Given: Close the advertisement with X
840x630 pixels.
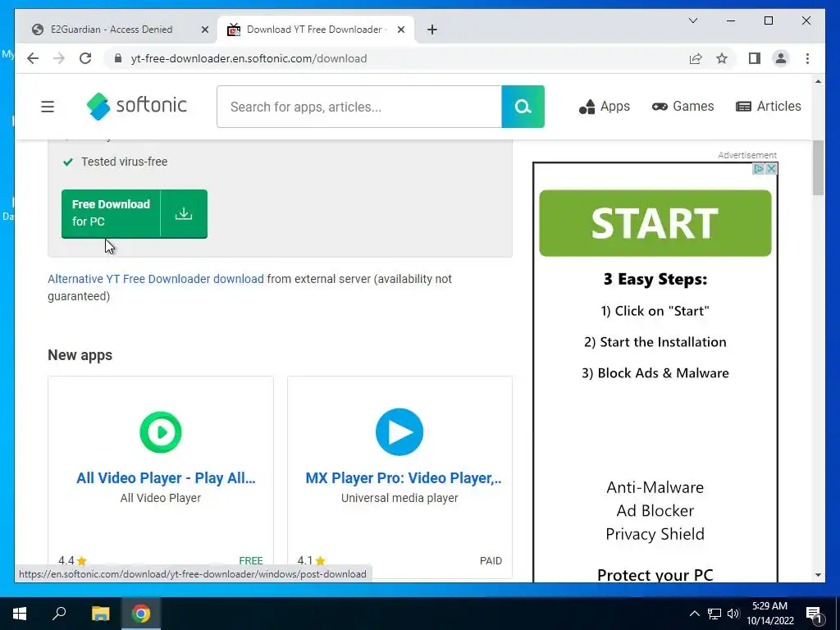Looking at the screenshot, I should [771, 169].
